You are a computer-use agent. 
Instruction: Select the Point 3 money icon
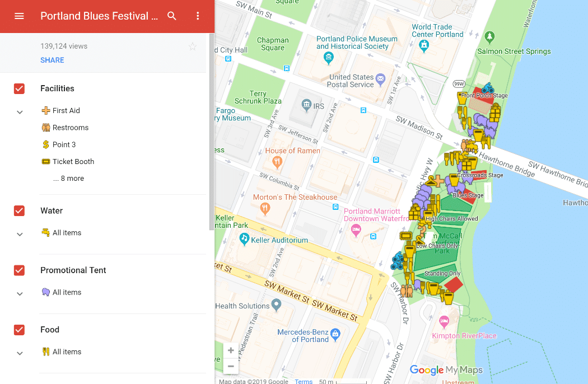[x=46, y=144]
